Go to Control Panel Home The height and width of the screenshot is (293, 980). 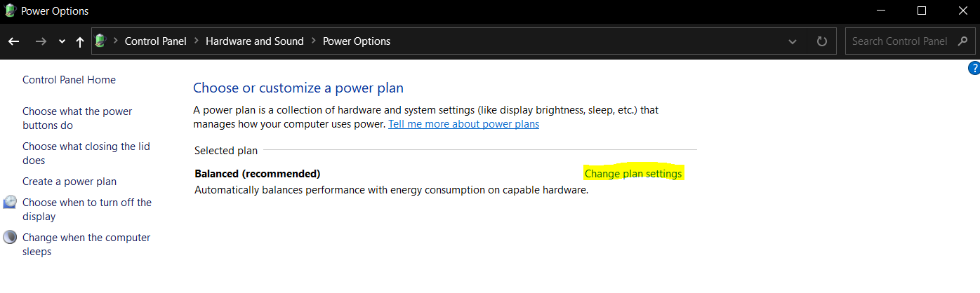pos(69,80)
